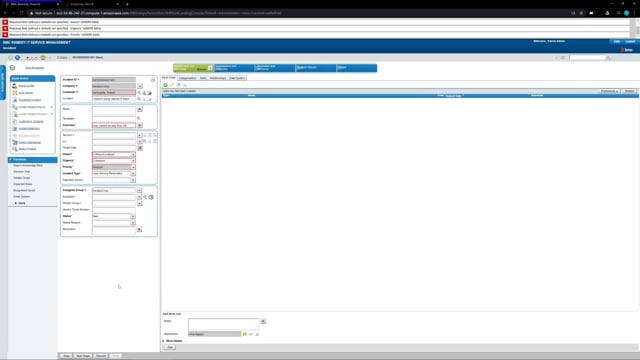Select the Relationships tab
The height and width of the screenshot is (360, 640).
[218, 78]
